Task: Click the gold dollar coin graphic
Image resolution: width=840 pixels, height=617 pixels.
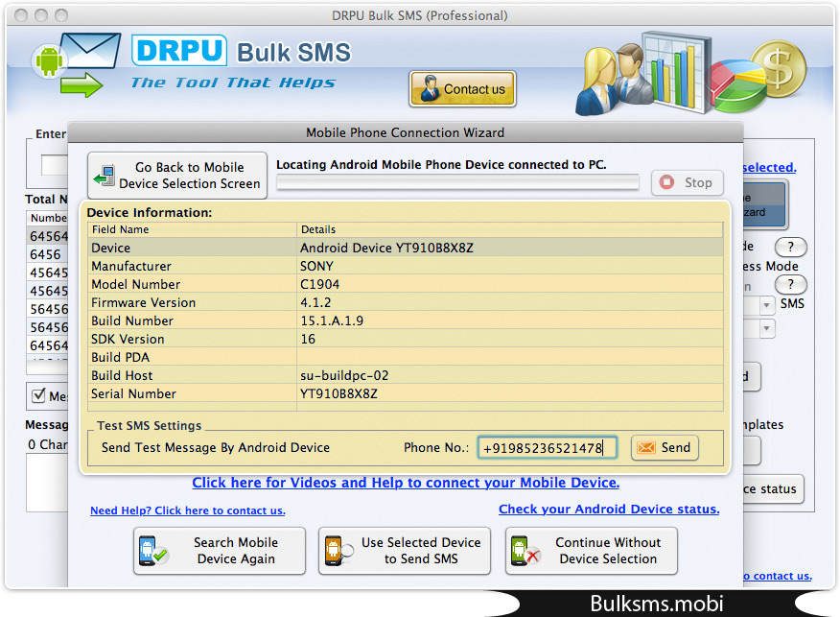Action: [778, 69]
